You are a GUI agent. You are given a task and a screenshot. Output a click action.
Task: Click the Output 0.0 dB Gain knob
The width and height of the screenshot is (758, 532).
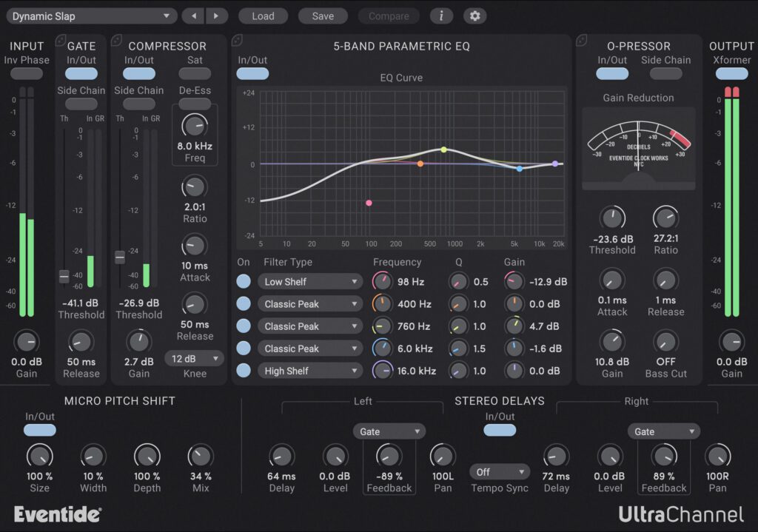point(731,342)
